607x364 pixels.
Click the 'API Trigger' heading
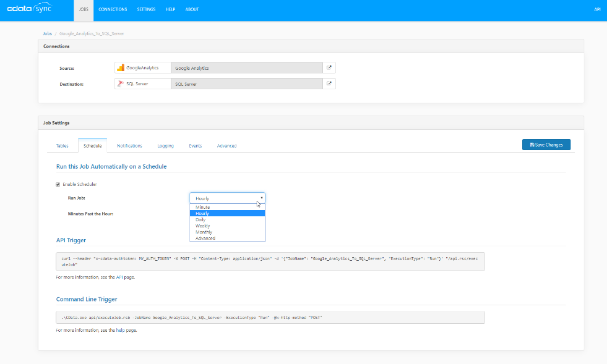tap(71, 240)
